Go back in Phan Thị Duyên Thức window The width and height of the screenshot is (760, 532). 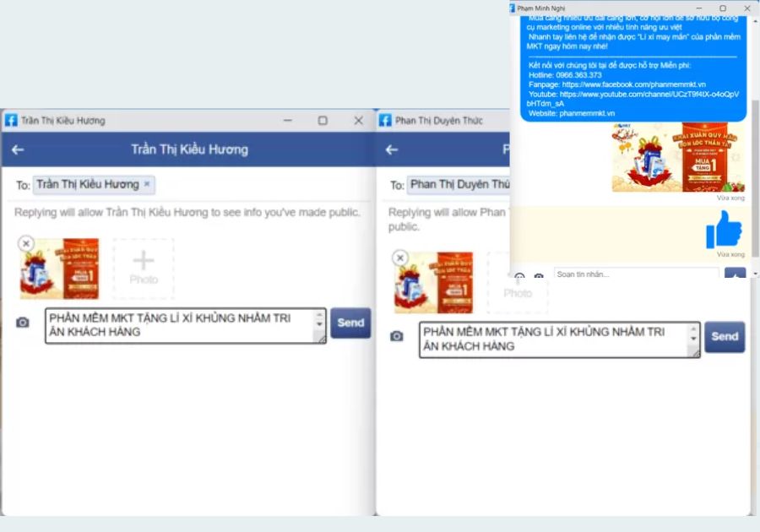tap(391, 149)
